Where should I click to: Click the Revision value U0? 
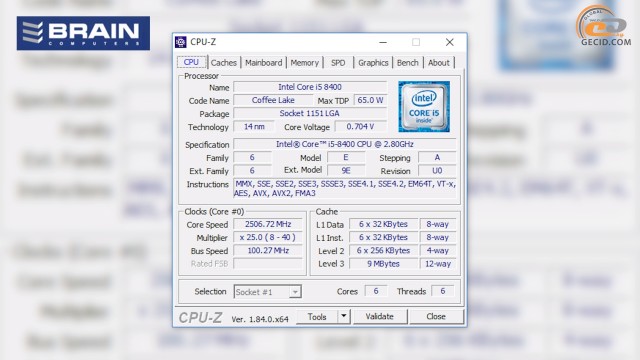click(437, 171)
